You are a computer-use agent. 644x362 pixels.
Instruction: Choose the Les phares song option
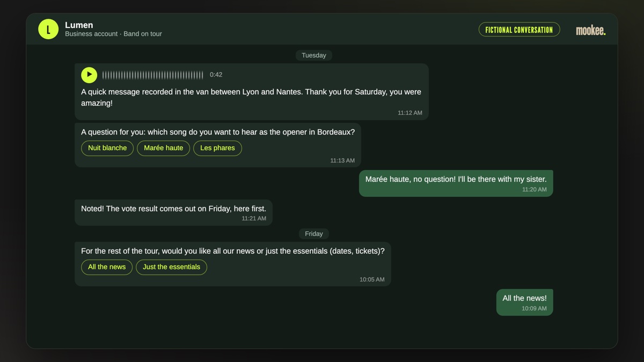point(217,148)
